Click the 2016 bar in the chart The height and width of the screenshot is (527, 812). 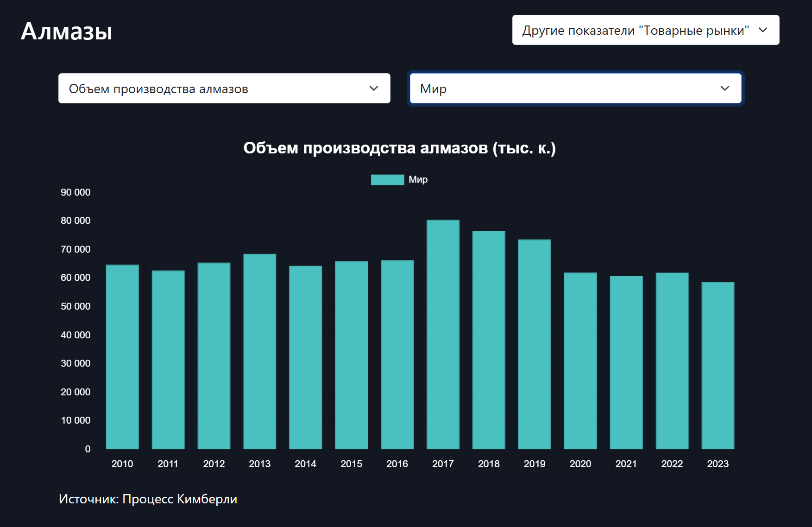pos(397,355)
